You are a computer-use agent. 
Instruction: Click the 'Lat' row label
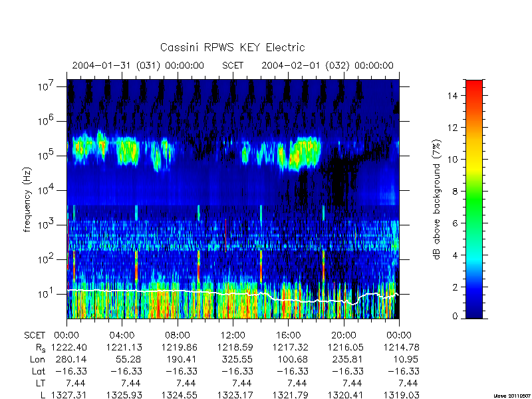pyautogui.click(x=39, y=372)
